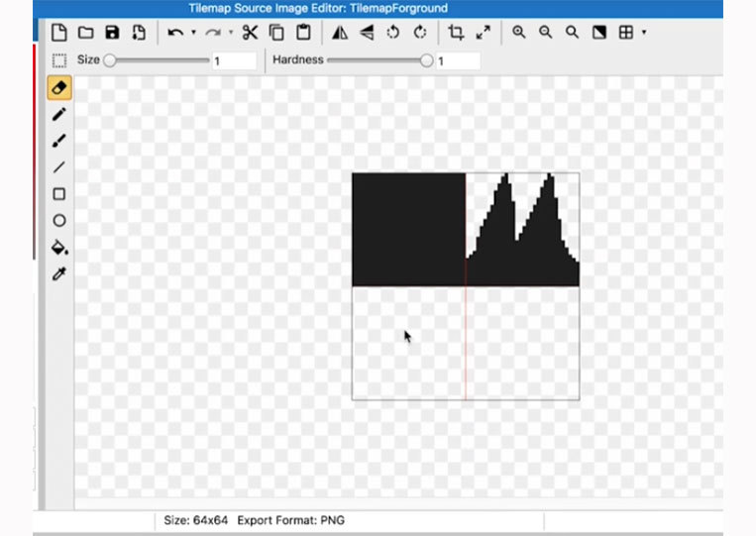Viewport: 756px width, 536px height.
Task: Rotate image clockwise
Action: 420,33
